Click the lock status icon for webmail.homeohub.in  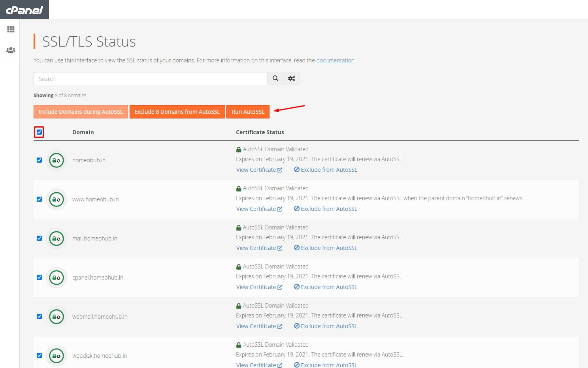point(57,317)
